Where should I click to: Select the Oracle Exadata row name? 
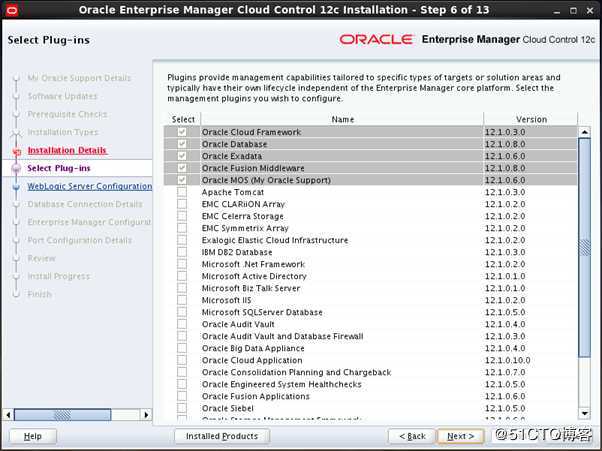pos(232,156)
